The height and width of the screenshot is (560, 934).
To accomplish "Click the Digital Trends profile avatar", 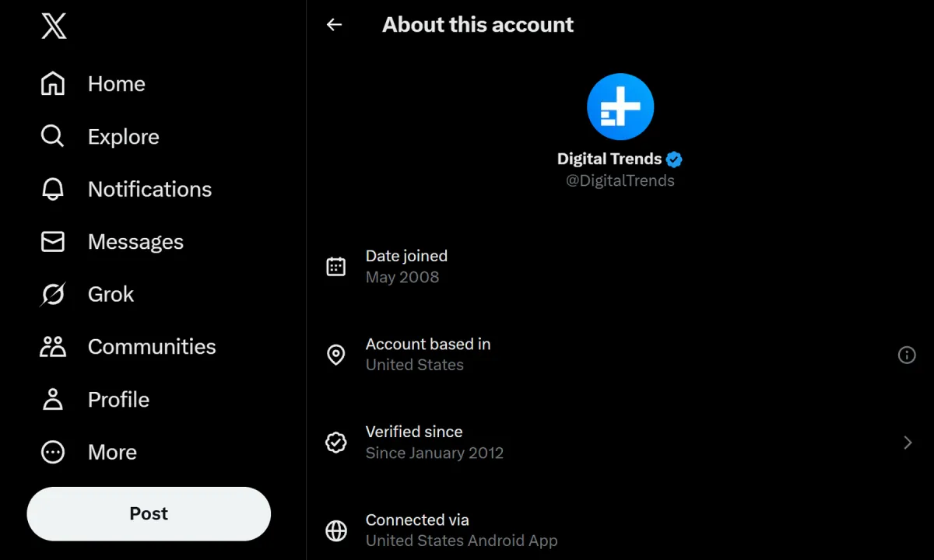I will point(620,107).
